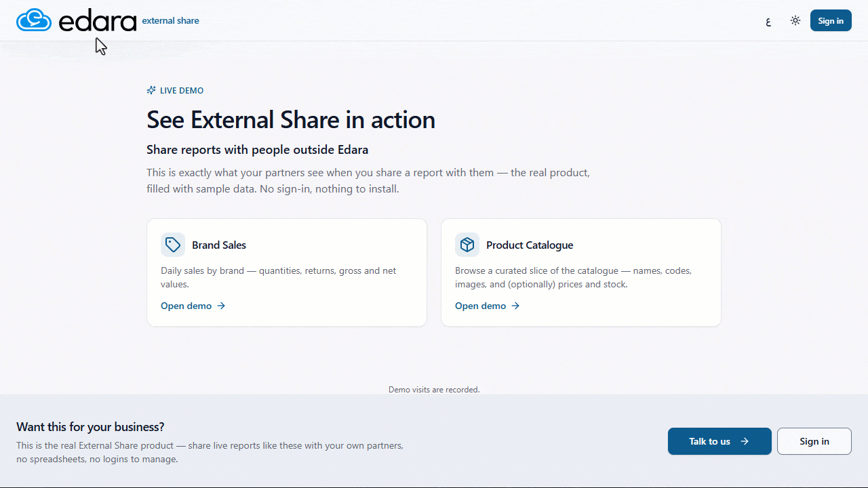Open the Product Catalogue demo link

tap(488, 306)
